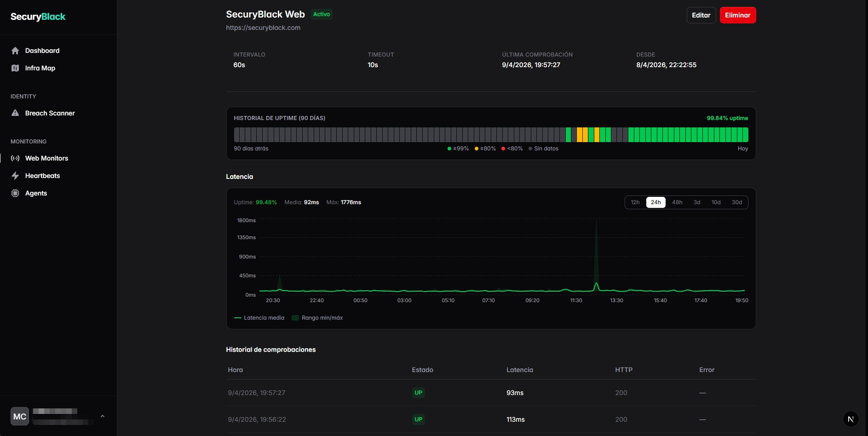Image resolution: width=868 pixels, height=436 pixels.
Task: Select the 30d range tab
Action: point(736,202)
